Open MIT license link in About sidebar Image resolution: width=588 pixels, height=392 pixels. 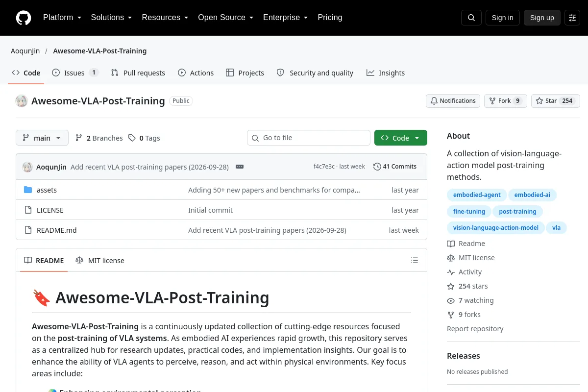(471, 258)
